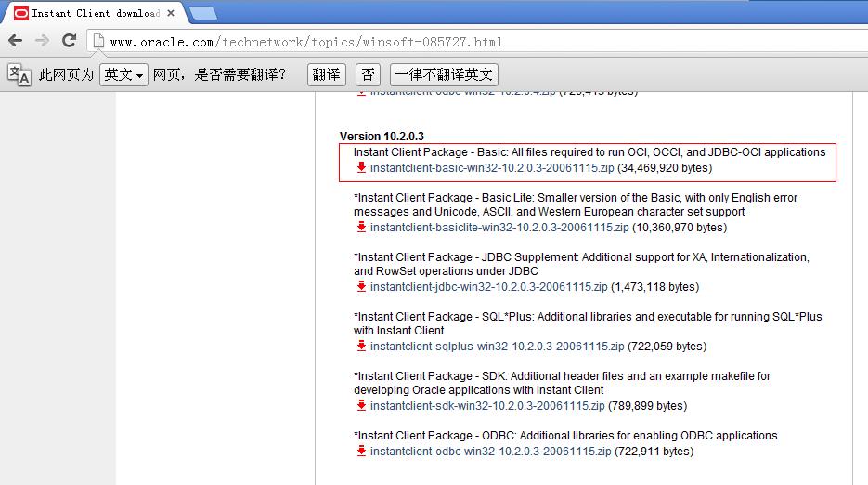Download instantclient-basiclite-win32-10.2.0.3 zip link
868x485 pixels.
pyautogui.click(x=499, y=228)
